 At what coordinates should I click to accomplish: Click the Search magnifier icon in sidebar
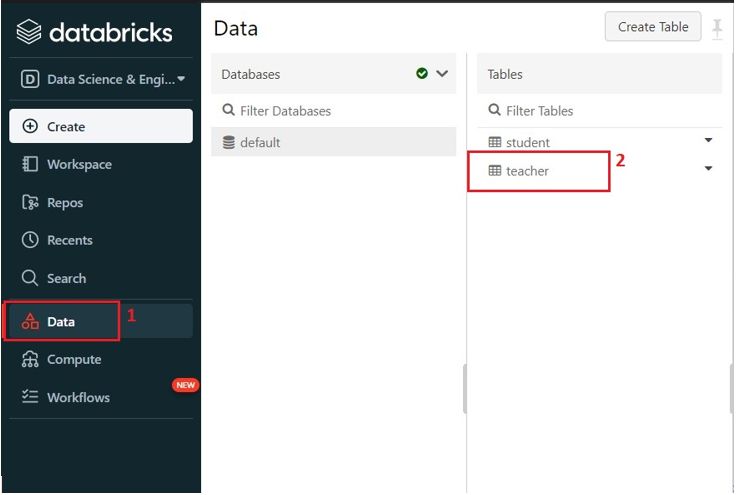coord(30,278)
